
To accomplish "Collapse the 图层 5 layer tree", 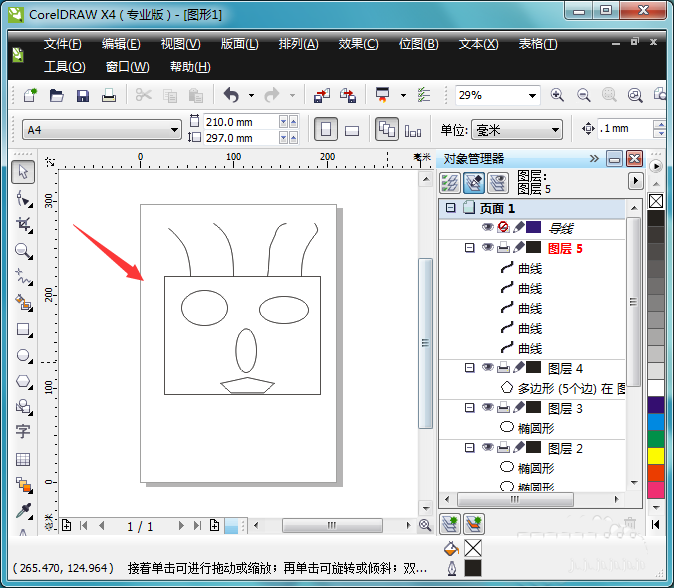I will 470,248.
